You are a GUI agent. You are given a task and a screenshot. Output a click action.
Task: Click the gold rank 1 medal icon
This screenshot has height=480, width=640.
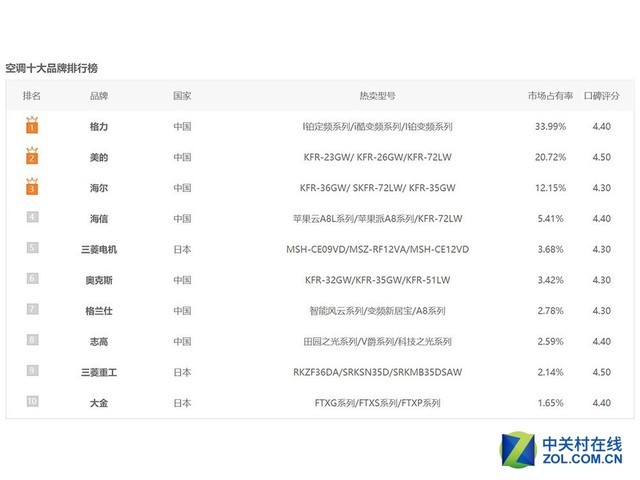tap(32, 127)
